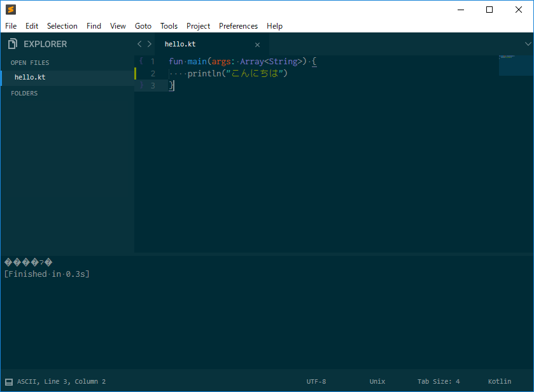Viewport: 534px width, 392px height.
Task: Click the Sublime Text application icon
Action: [x=11, y=10]
